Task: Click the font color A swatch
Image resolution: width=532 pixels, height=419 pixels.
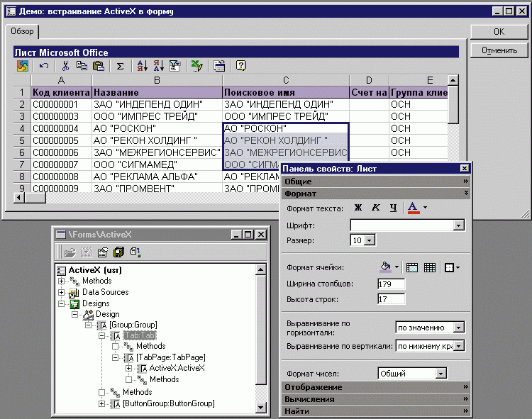Action: [x=413, y=208]
